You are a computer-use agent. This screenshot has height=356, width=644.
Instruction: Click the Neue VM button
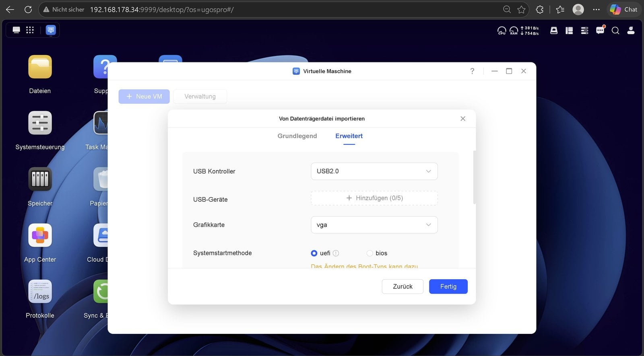click(x=144, y=97)
